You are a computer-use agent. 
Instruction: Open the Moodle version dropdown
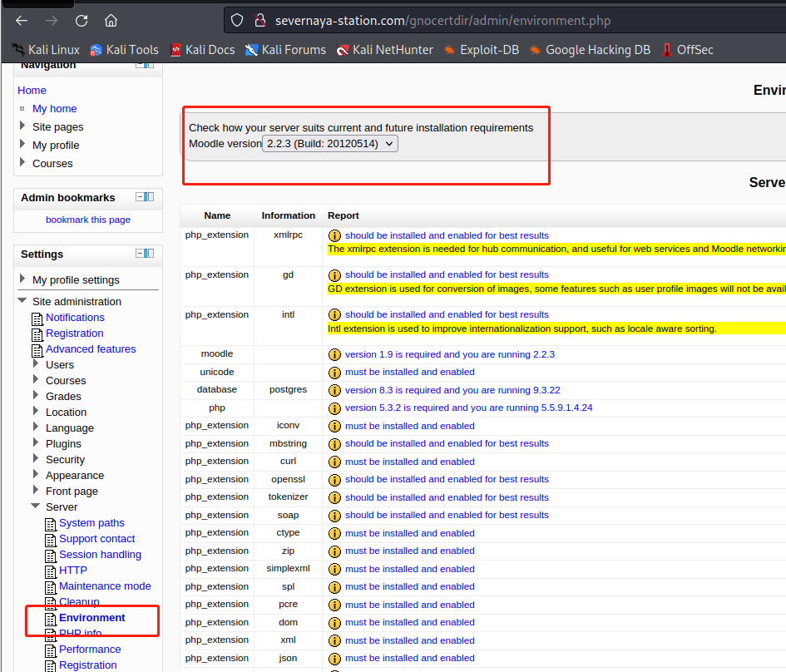[x=330, y=144]
